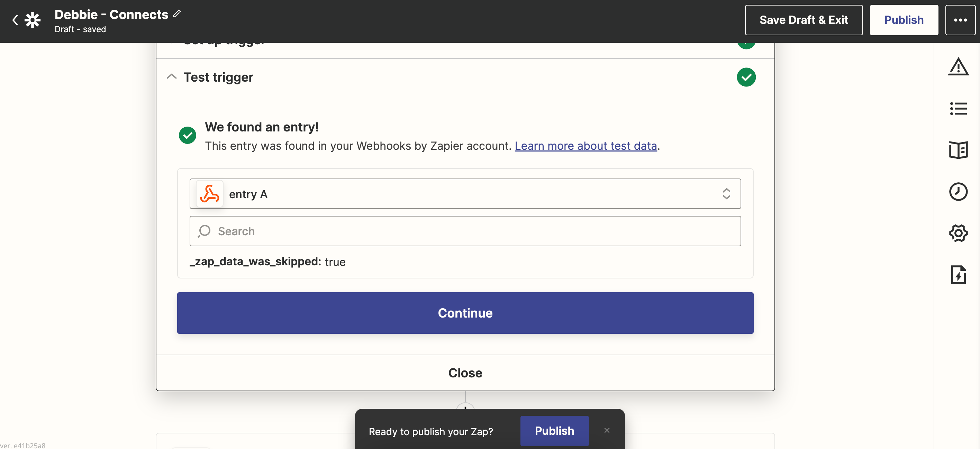Open the three-dot more options menu
This screenshot has width=980, height=449.
[x=960, y=20]
